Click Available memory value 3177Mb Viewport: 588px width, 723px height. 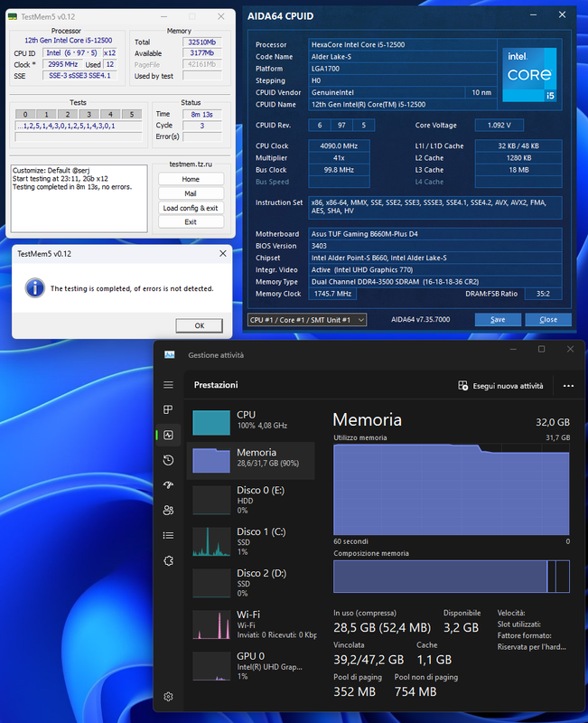(x=201, y=53)
